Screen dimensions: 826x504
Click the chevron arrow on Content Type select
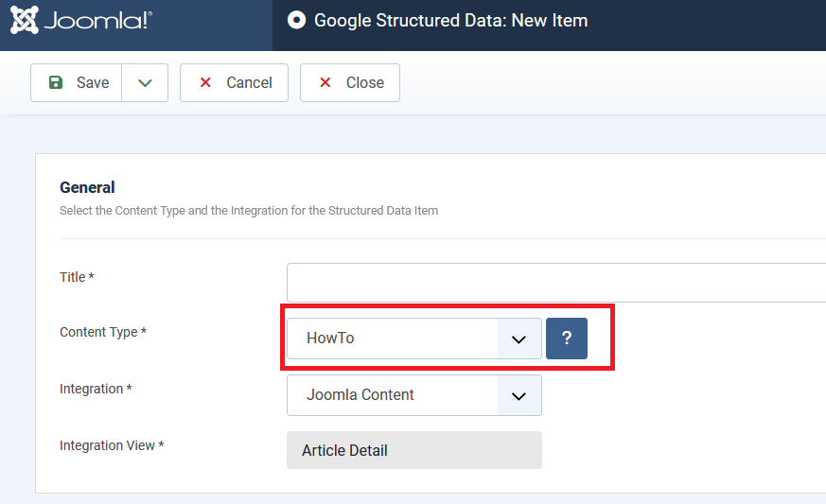[x=518, y=339]
